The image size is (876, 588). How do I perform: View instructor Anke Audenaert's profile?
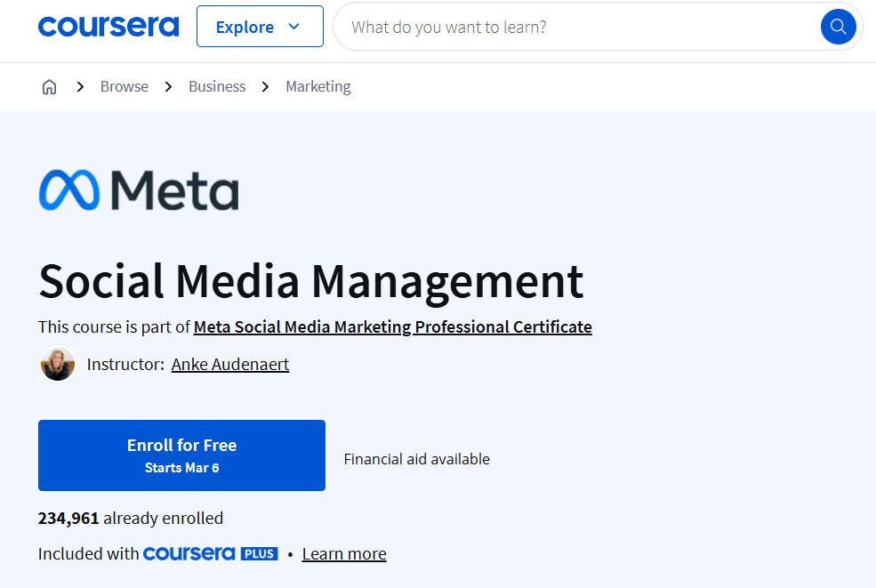point(229,364)
